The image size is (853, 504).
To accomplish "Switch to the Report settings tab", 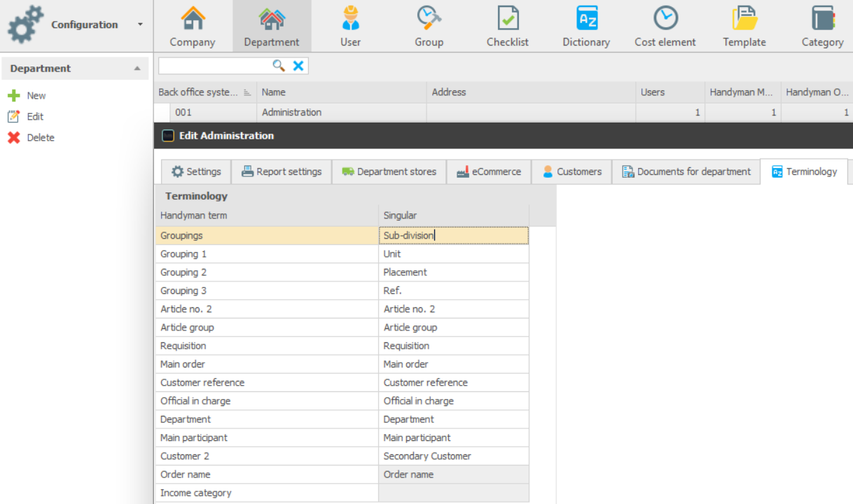I will [282, 171].
